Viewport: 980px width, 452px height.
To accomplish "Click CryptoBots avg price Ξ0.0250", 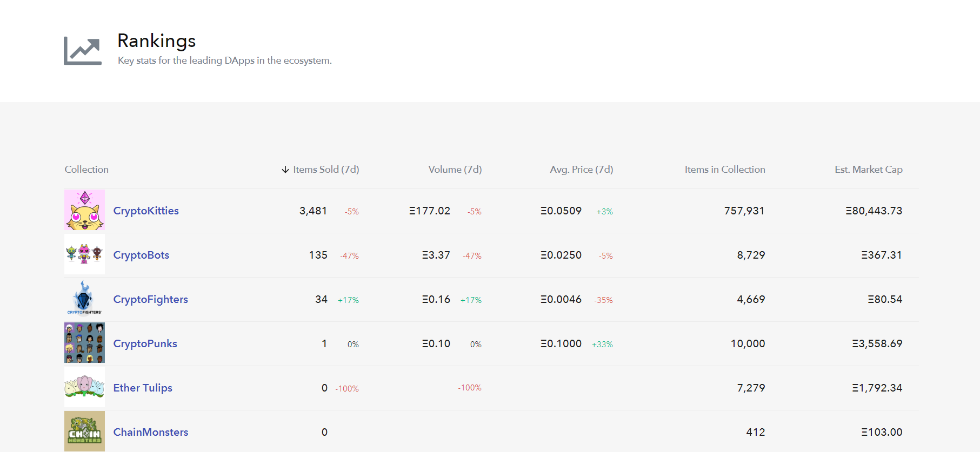I will click(561, 255).
